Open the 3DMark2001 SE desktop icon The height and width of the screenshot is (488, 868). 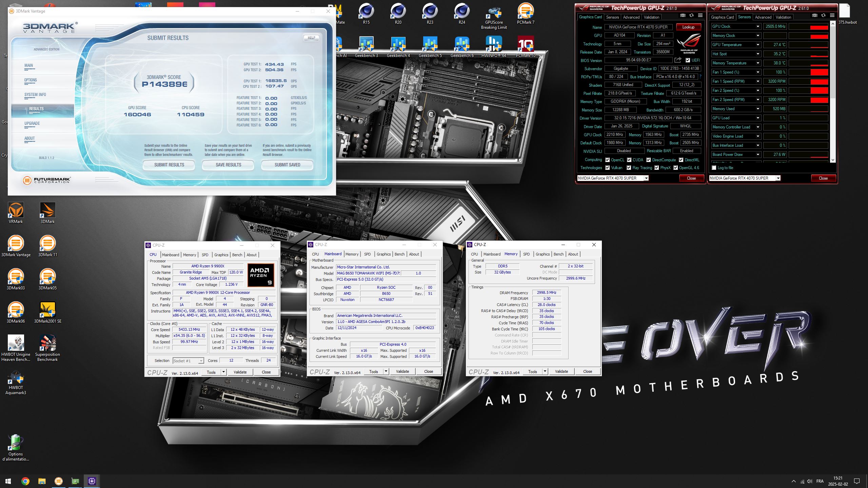[47, 312]
